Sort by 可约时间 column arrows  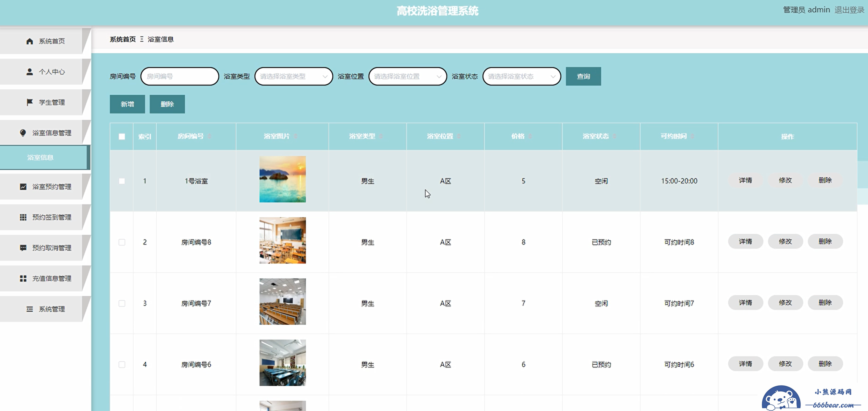click(x=693, y=136)
